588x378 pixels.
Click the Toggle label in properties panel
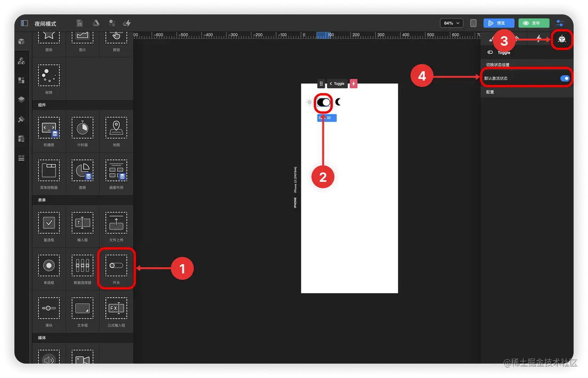[x=504, y=53]
